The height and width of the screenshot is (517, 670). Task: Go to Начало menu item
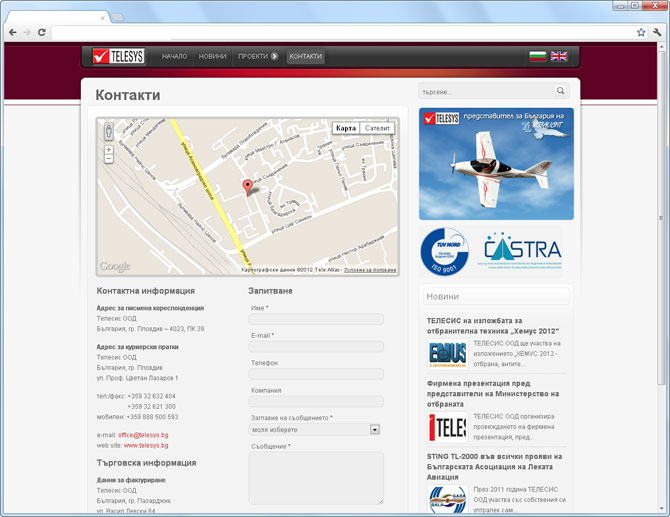click(x=174, y=56)
